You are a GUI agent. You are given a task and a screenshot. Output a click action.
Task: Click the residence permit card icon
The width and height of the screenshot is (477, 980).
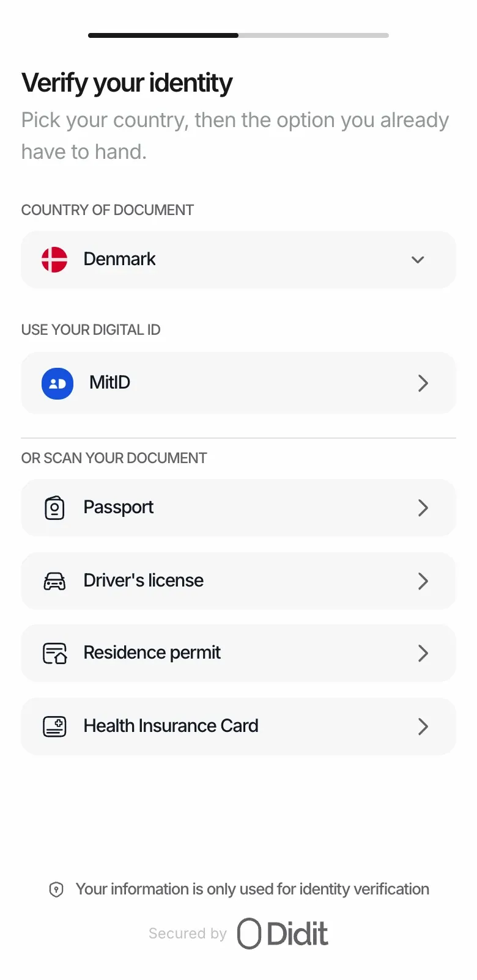click(x=54, y=653)
